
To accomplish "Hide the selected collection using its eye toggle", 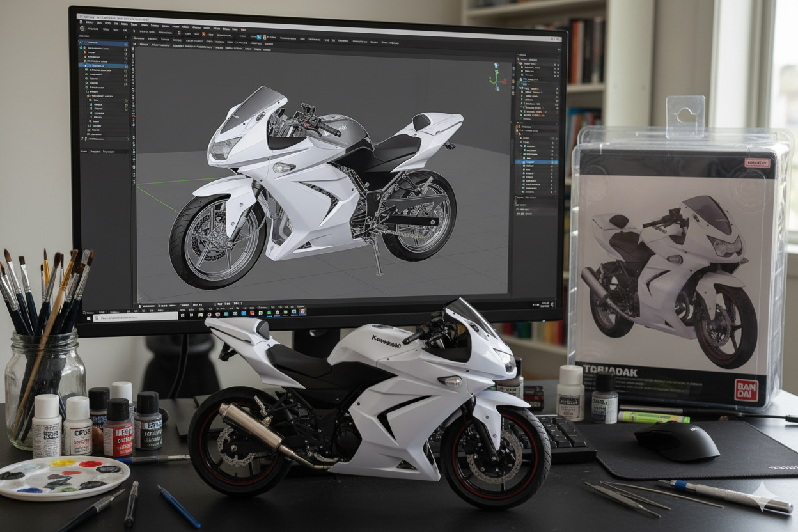I will 125,66.
